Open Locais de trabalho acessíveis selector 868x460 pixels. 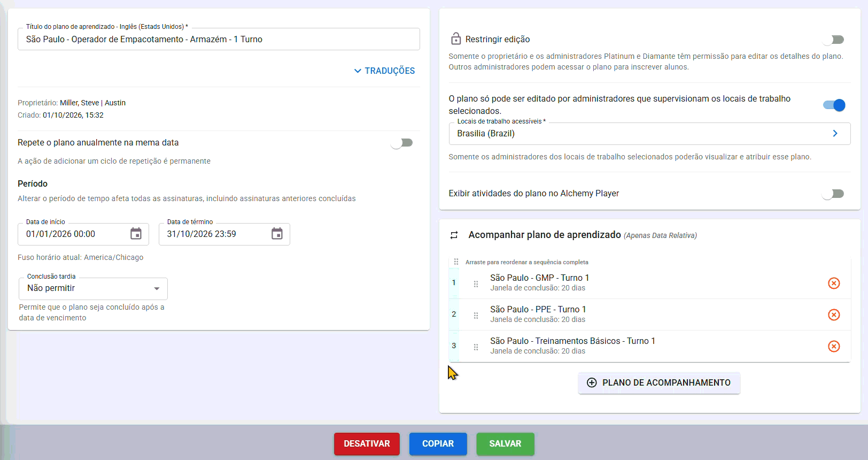(x=649, y=134)
